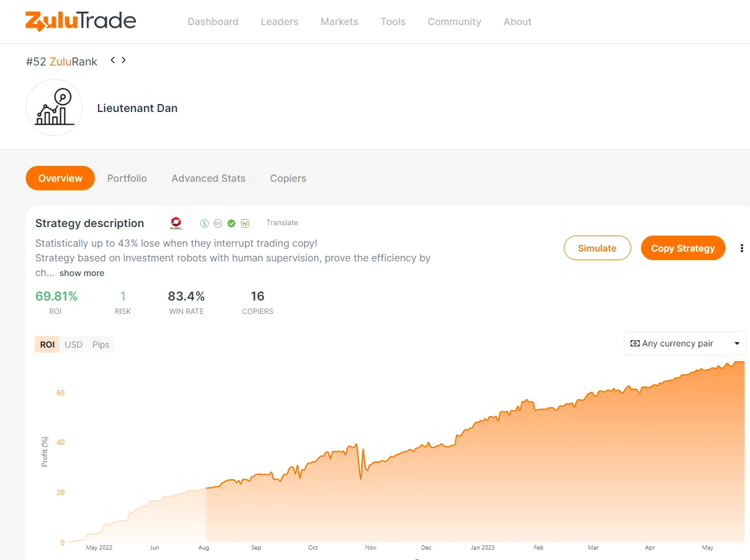Click the ZuluTrade logo

tap(81, 21)
